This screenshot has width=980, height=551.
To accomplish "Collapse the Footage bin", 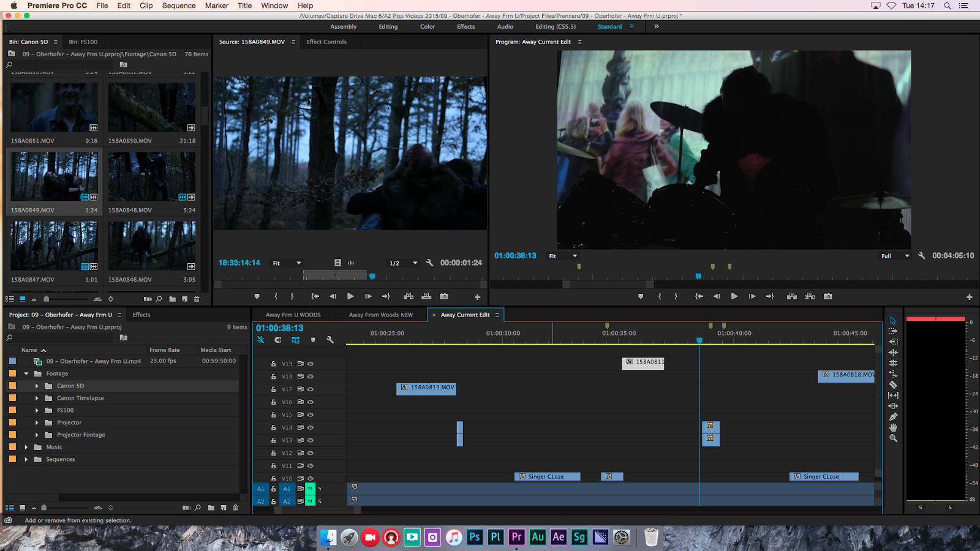I will click(x=26, y=373).
